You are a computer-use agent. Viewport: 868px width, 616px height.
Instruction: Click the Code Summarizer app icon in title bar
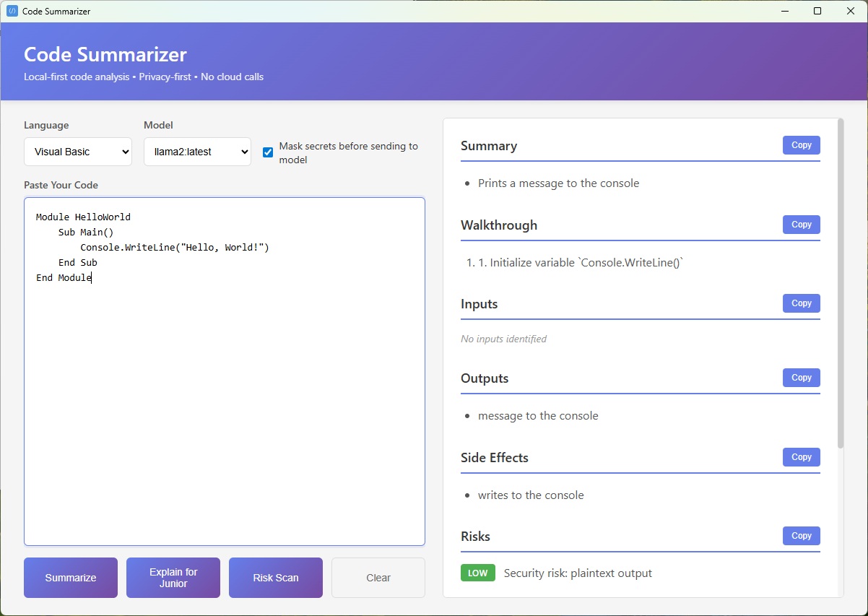[12, 11]
